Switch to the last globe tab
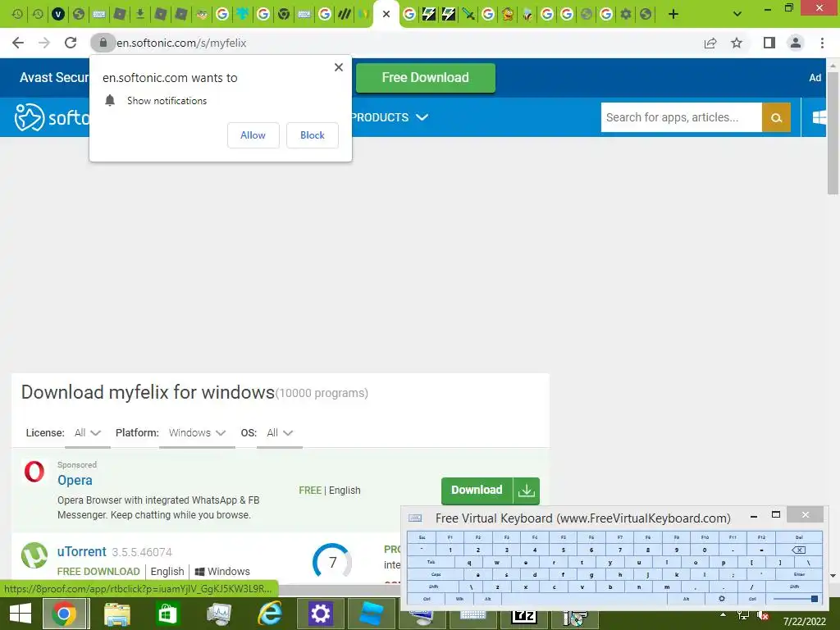 click(646, 15)
